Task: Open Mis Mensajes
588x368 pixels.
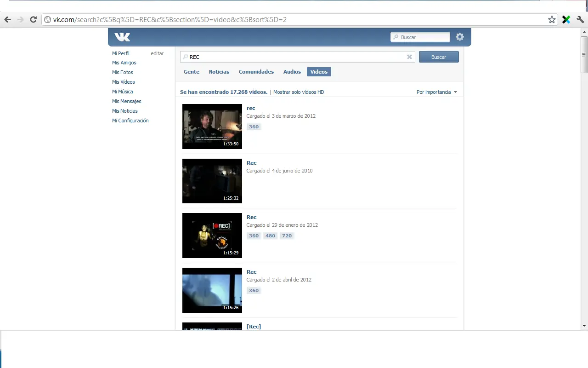Action: [x=127, y=101]
